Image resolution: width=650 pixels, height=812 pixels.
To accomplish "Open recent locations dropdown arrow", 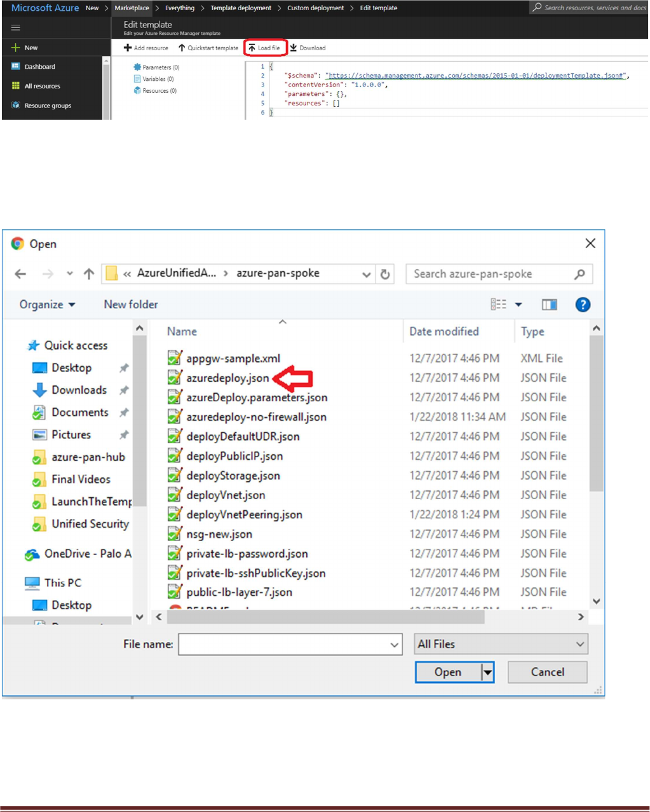I will (69, 274).
